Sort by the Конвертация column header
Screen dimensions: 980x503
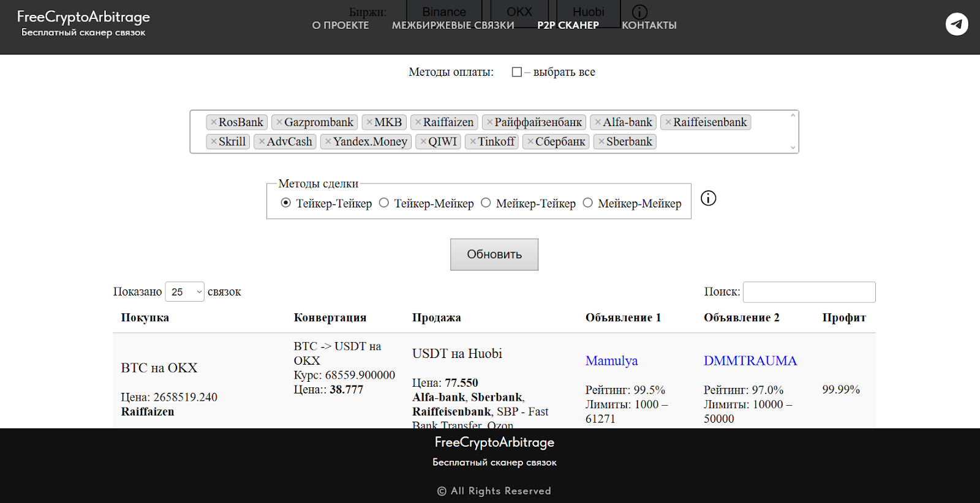click(x=330, y=318)
